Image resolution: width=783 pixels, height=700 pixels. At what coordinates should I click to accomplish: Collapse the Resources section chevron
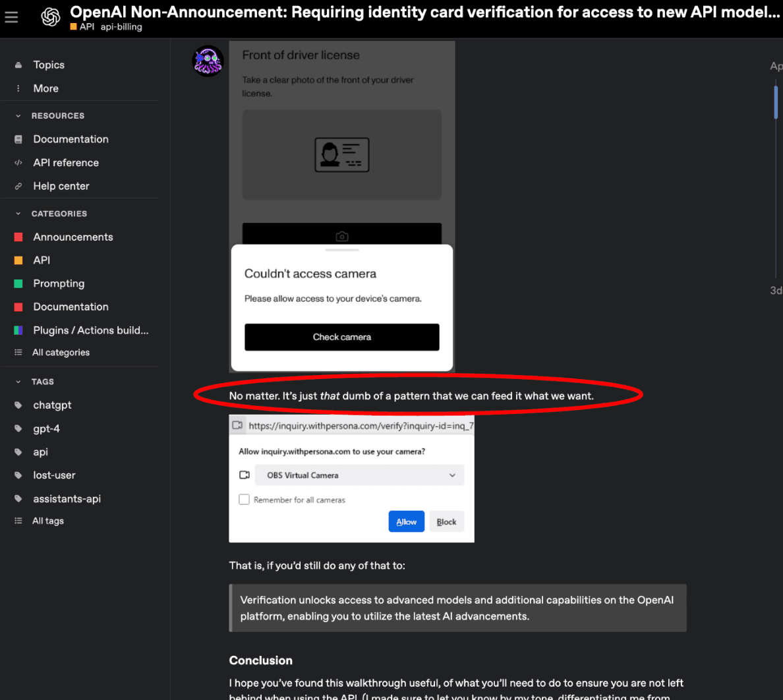18,116
